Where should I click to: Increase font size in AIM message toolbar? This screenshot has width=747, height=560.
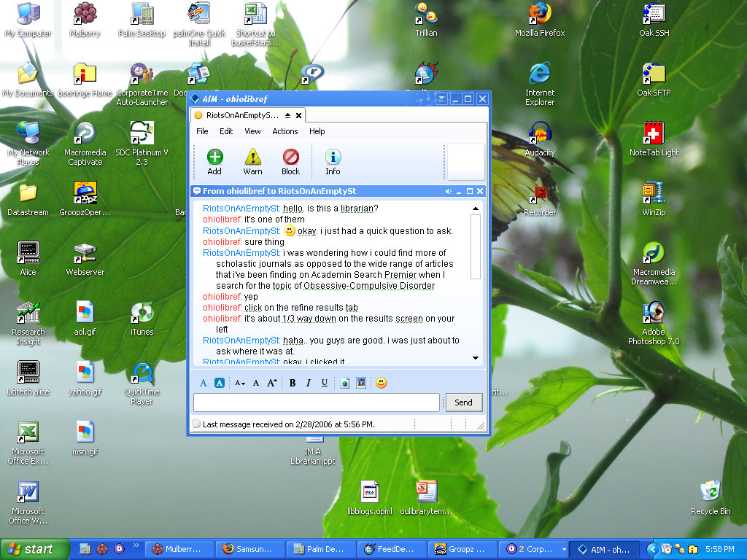click(272, 383)
